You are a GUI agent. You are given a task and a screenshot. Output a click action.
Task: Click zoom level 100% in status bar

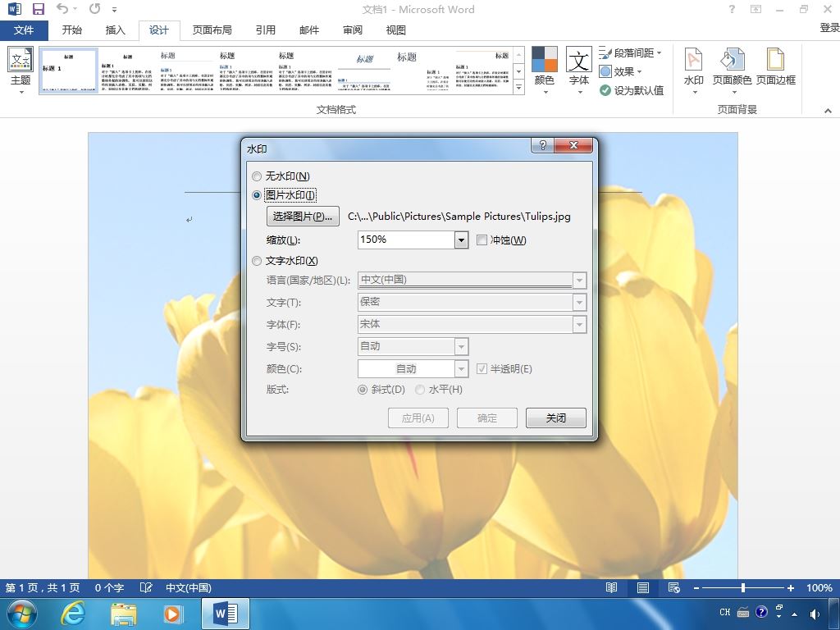[819, 587]
